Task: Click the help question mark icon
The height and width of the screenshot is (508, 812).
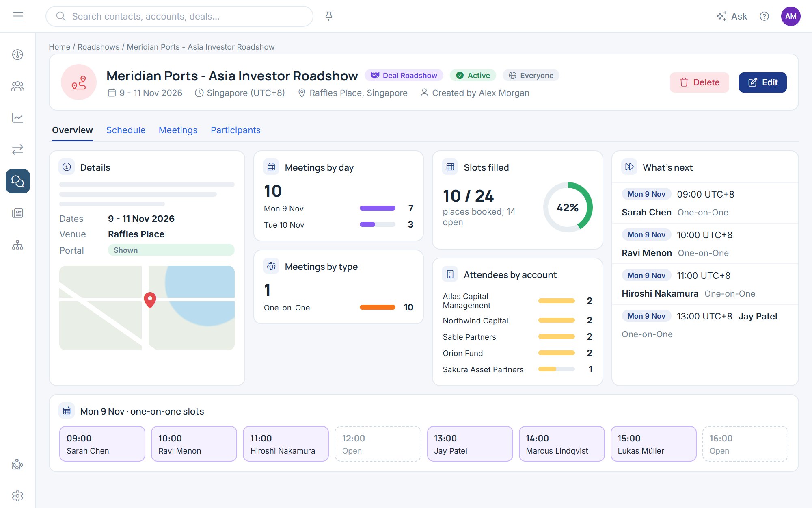Action: tap(764, 16)
